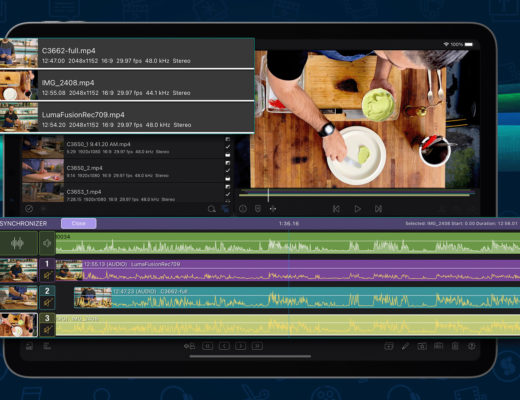Play the preview video

click(x=357, y=209)
